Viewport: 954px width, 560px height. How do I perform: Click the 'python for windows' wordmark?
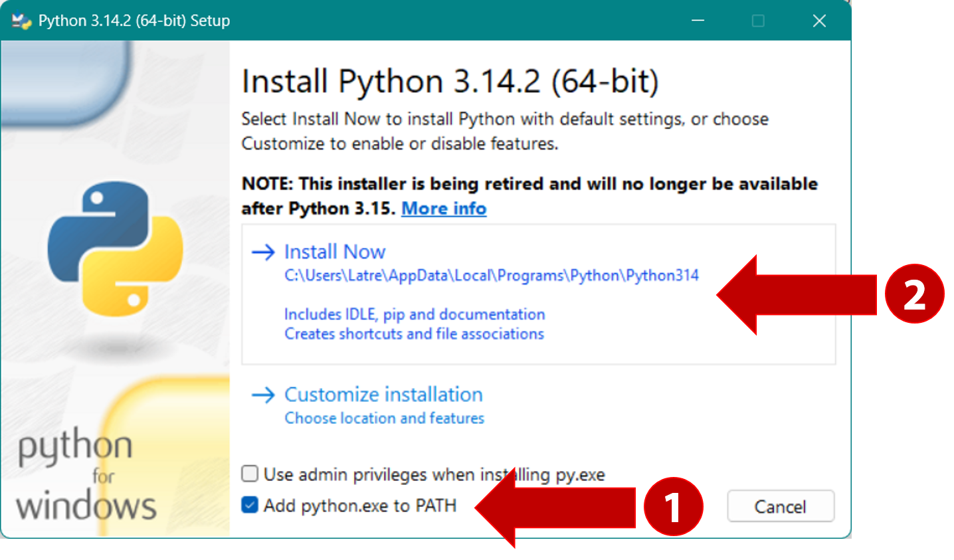pyautogui.click(x=85, y=475)
